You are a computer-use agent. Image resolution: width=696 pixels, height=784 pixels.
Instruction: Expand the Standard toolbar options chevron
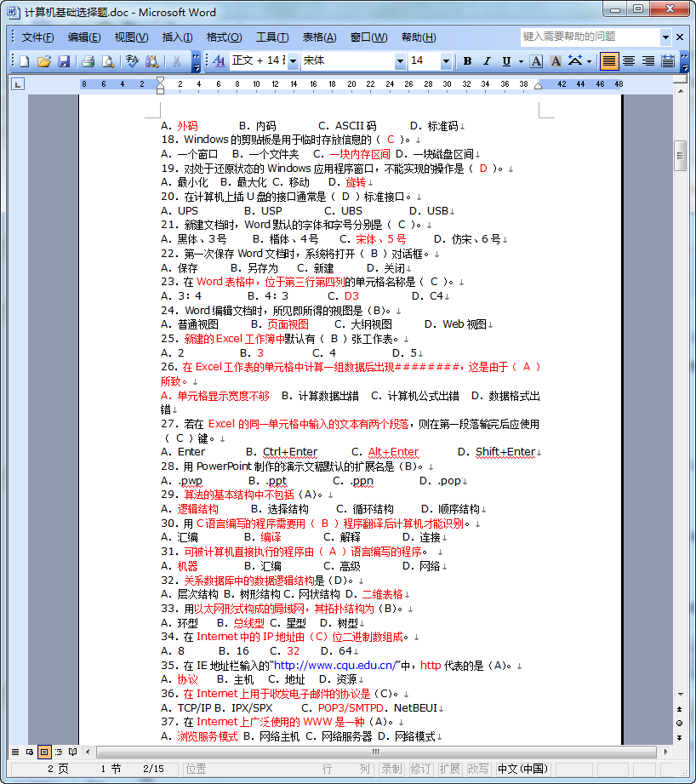(x=197, y=61)
